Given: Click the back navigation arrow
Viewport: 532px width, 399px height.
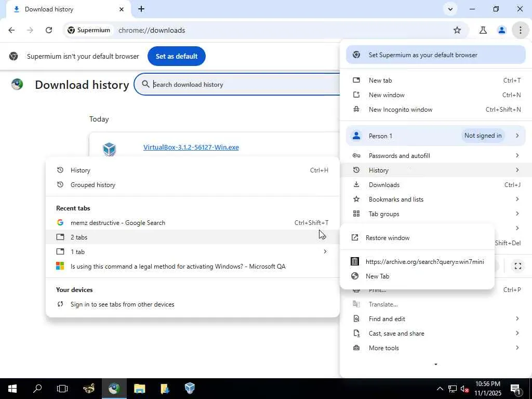Looking at the screenshot, I should tap(11, 30).
